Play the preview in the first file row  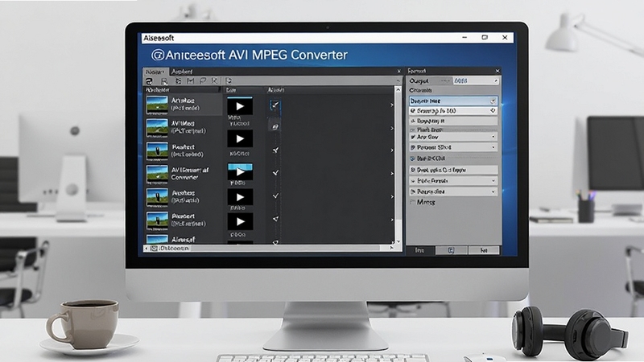pos(240,106)
